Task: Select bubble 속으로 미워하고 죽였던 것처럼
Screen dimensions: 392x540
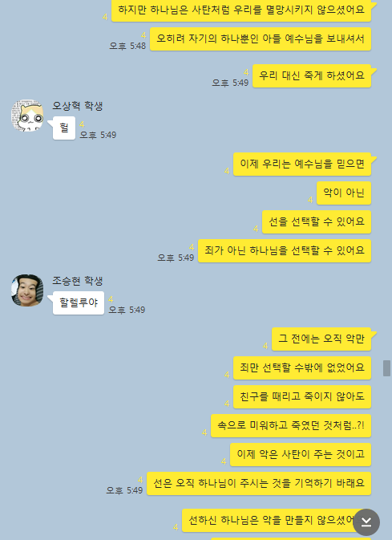Action: [291, 426]
